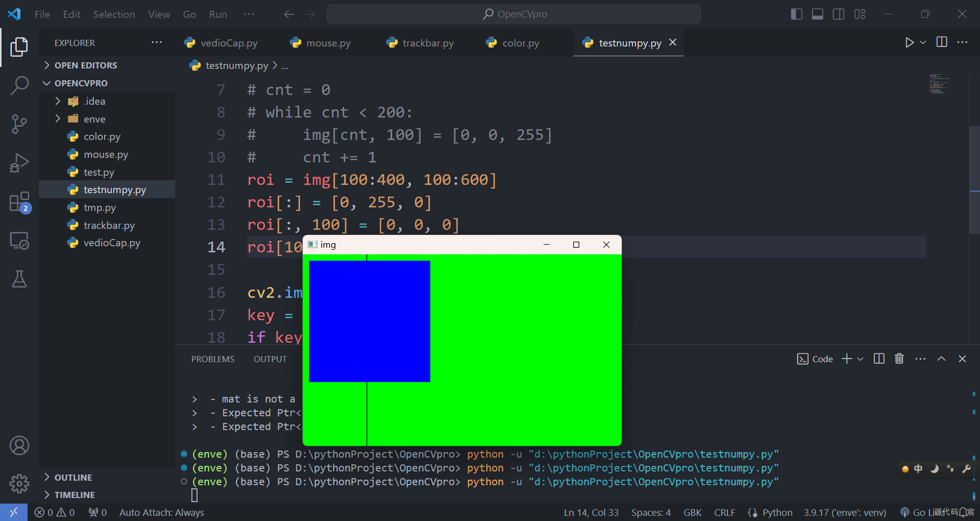Open errors and warnings status indicator
The width and height of the screenshot is (980, 521).
coord(55,512)
